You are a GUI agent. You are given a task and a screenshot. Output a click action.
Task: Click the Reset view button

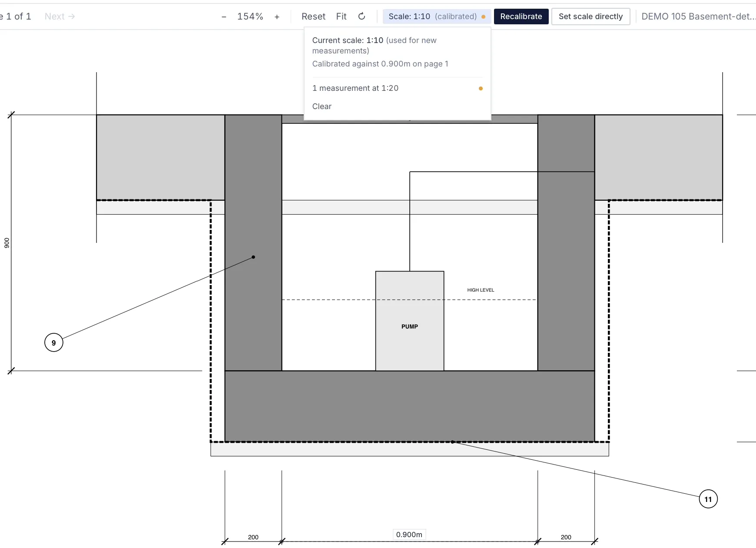point(313,17)
